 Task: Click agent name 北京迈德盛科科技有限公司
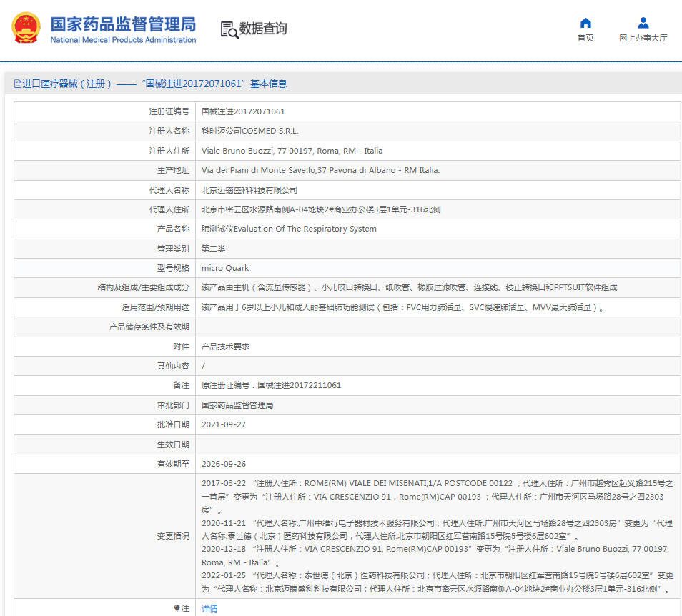[x=249, y=190]
